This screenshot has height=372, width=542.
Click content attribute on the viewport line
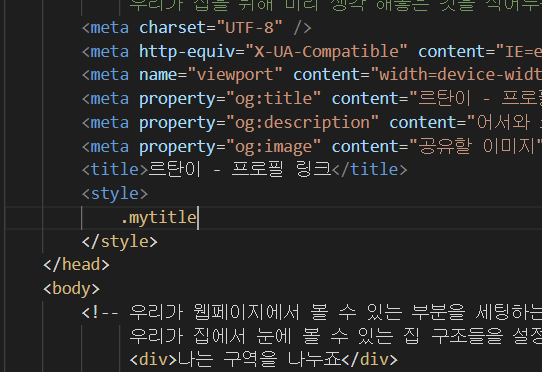(327, 75)
